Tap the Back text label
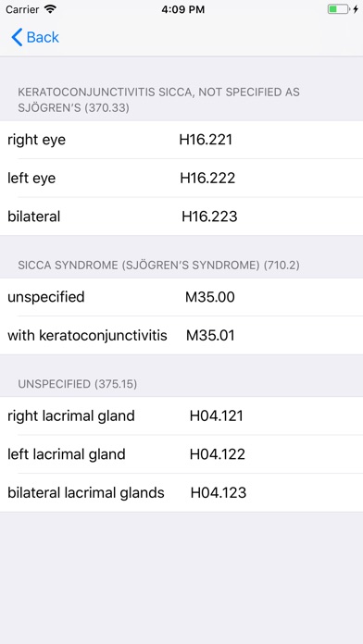The width and height of the screenshot is (363, 644). 43,37
